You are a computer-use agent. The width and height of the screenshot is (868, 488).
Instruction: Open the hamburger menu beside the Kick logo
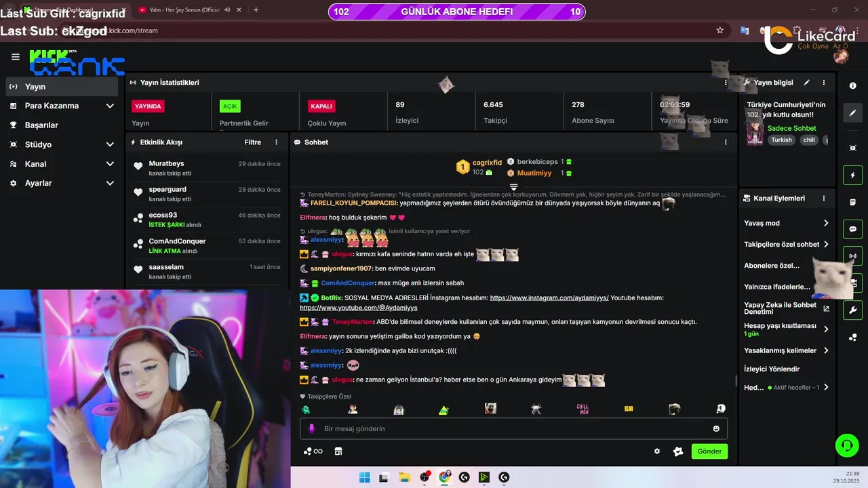pyautogui.click(x=15, y=57)
